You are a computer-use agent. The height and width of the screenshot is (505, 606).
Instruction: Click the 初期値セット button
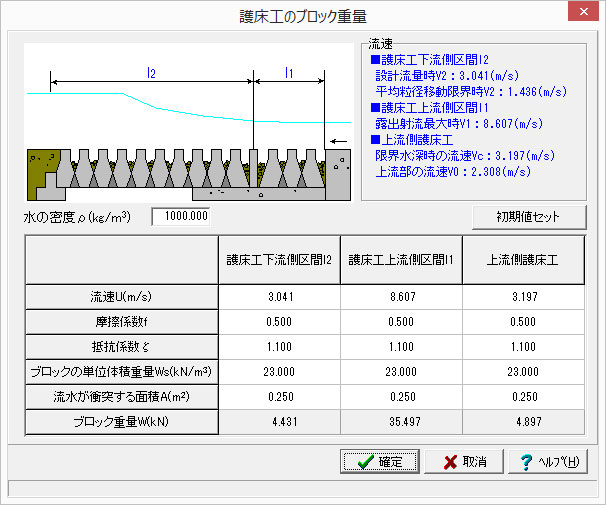click(x=529, y=217)
